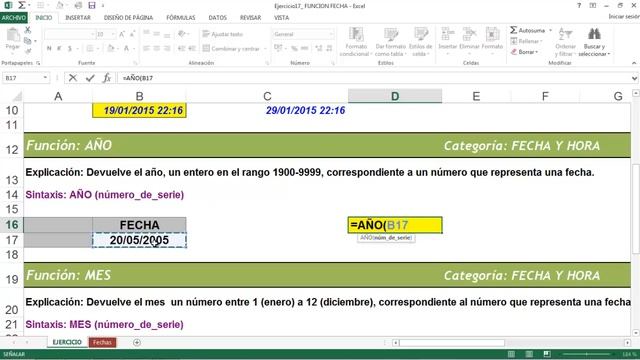Switch to the INSERTAR tab

coord(78,18)
